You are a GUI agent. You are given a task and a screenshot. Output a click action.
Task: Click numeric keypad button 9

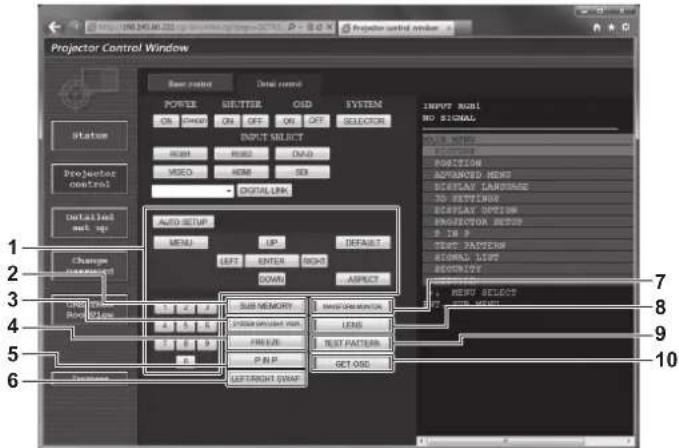[207, 343]
